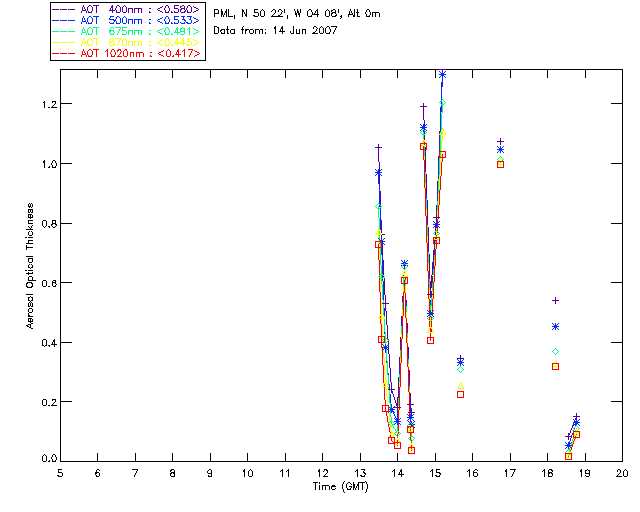Image resolution: width=640 pixels, height=512 pixels.
Task: Click the isolated blue star marker near 1.05 before hour 17
Action: (500, 149)
